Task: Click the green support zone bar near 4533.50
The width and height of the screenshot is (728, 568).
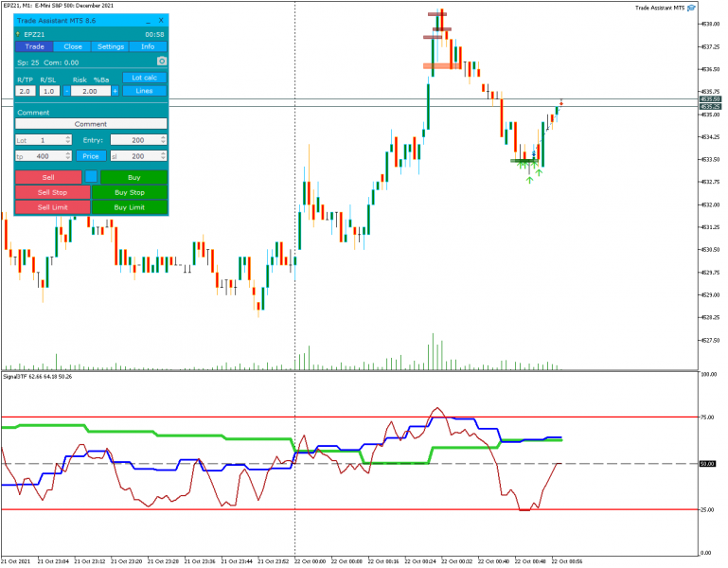Action: pyautogui.click(x=524, y=161)
